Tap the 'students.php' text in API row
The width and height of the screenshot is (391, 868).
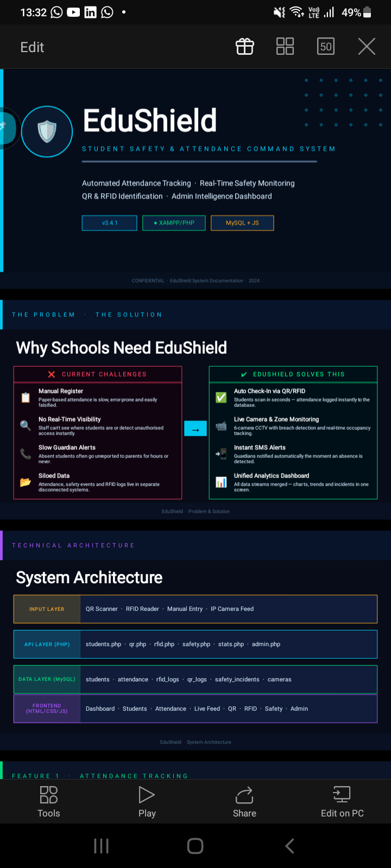click(103, 644)
